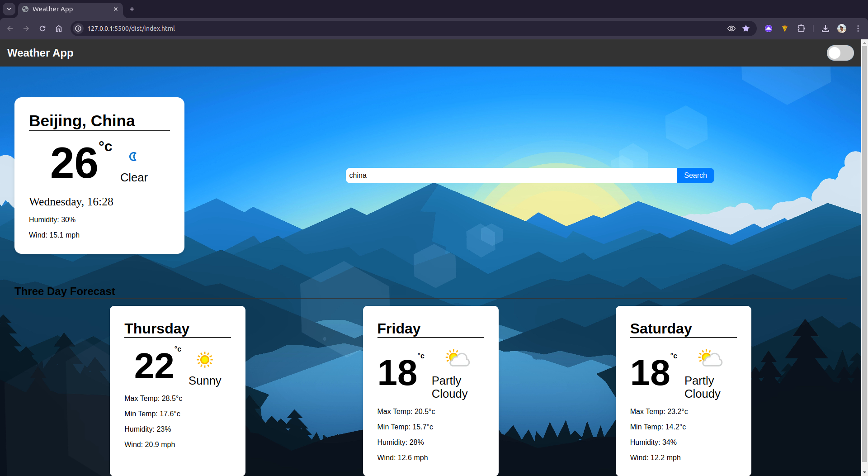Click the Sunny icon on Thursday card

[x=204, y=360]
